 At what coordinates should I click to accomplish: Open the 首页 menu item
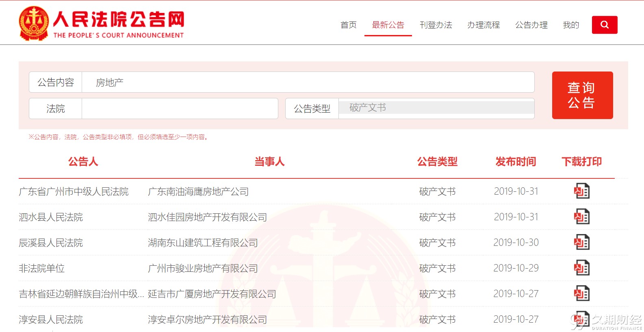coord(348,25)
